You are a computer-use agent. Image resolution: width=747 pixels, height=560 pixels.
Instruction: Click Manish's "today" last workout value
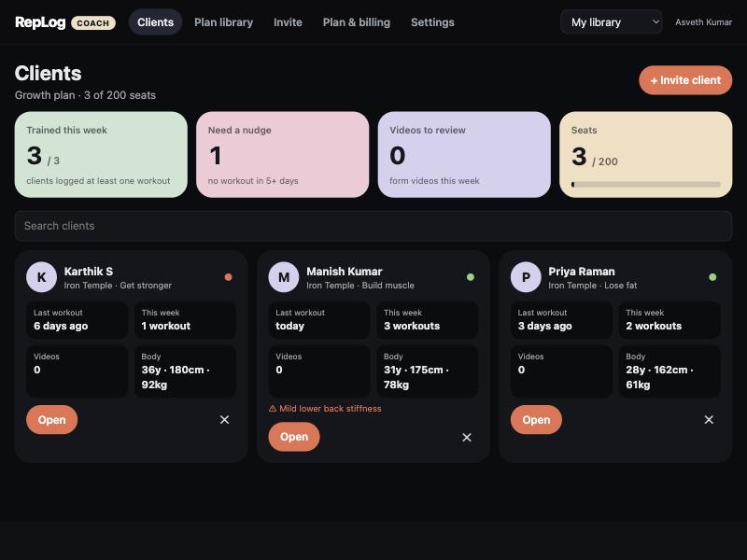click(x=289, y=326)
